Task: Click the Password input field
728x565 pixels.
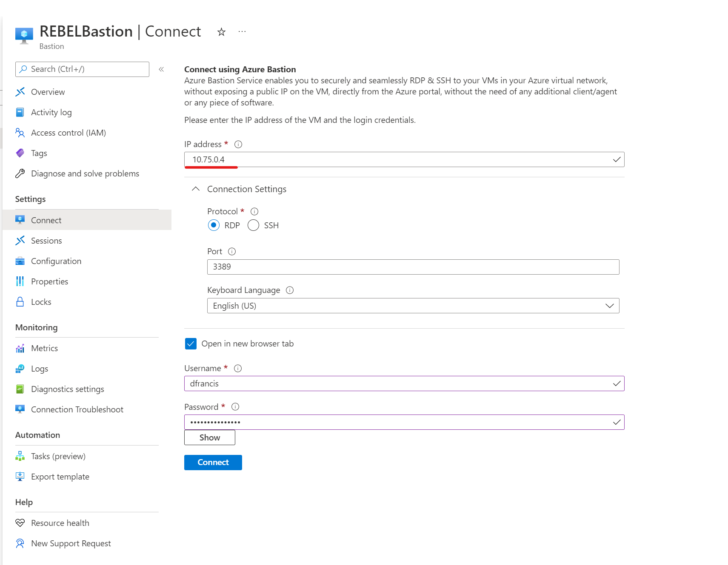Action: [x=404, y=422]
